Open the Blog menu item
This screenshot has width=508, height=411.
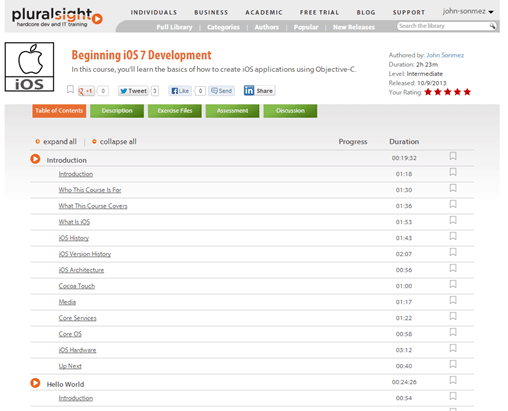click(x=366, y=12)
